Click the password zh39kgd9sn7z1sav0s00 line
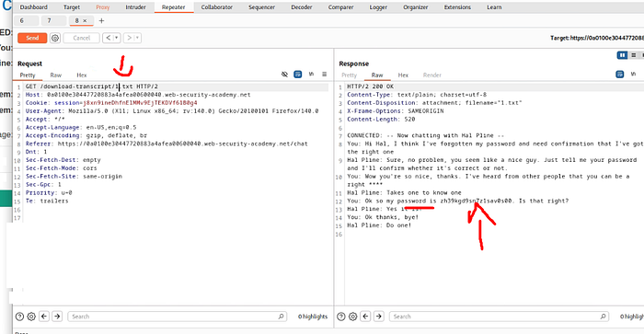644x334 pixels. pyautogui.click(x=458, y=201)
